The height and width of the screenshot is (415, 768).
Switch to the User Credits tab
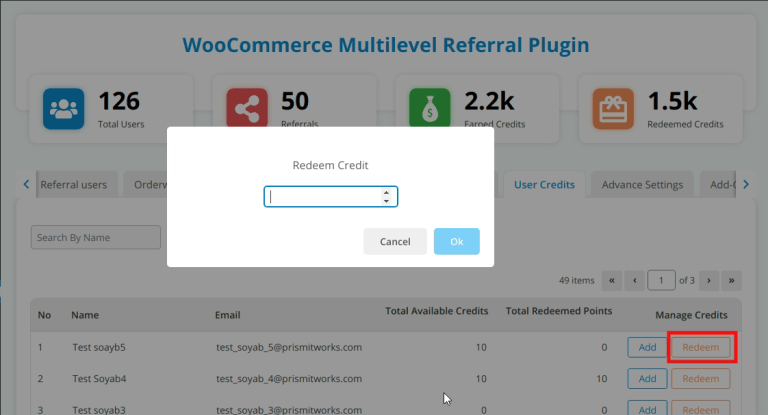[x=544, y=185]
